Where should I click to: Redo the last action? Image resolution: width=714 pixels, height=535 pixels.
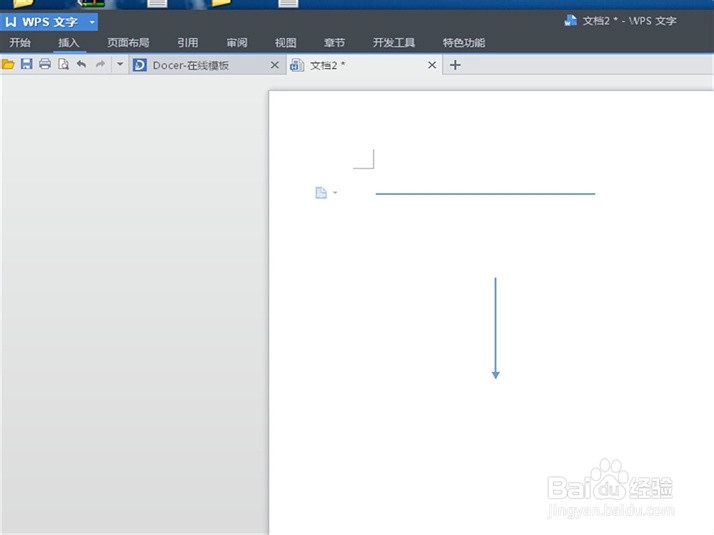(100, 64)
